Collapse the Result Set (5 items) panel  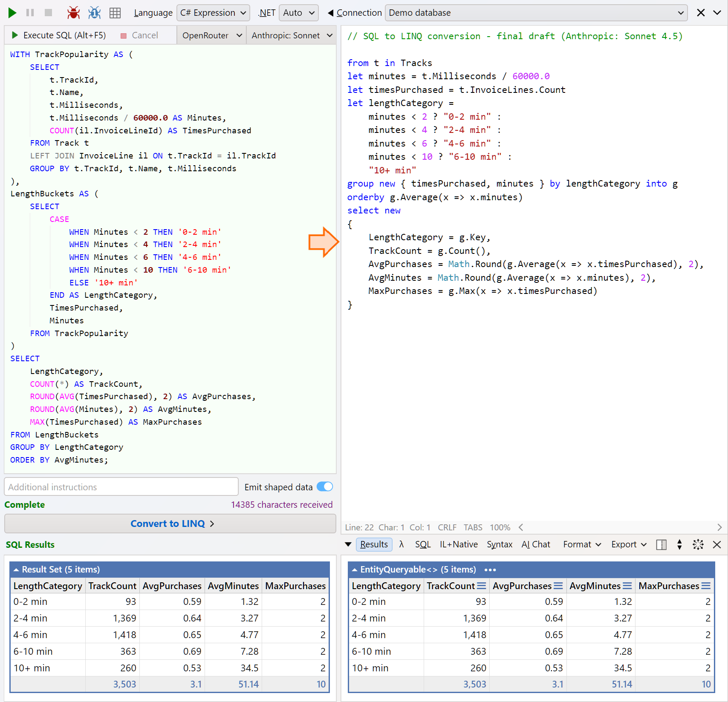click(x=16, y=569)
